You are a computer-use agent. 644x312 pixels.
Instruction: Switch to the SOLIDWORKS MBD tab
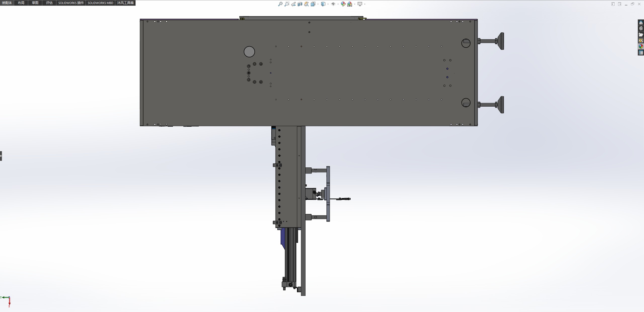[x=100, y=3]
